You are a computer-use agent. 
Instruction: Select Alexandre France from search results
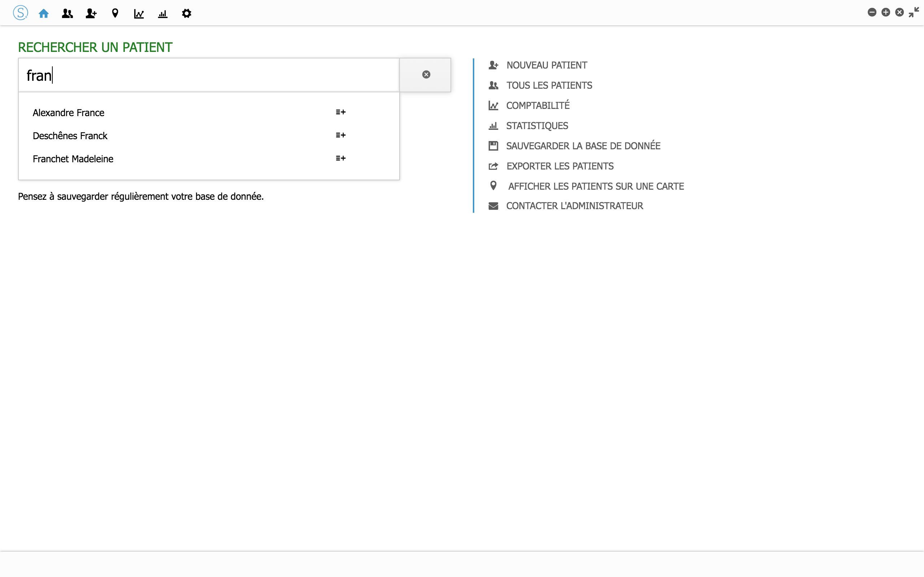[x=69, y=113]
